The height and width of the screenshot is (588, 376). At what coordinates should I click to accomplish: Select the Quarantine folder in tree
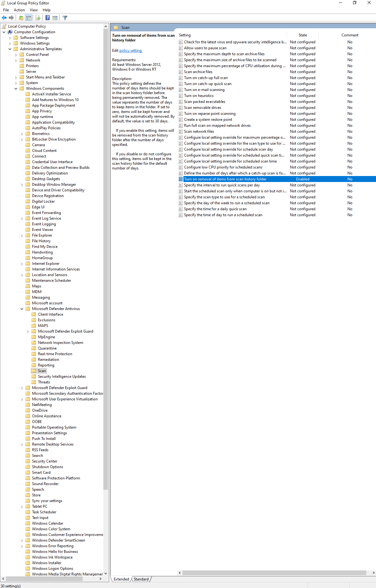47,348
